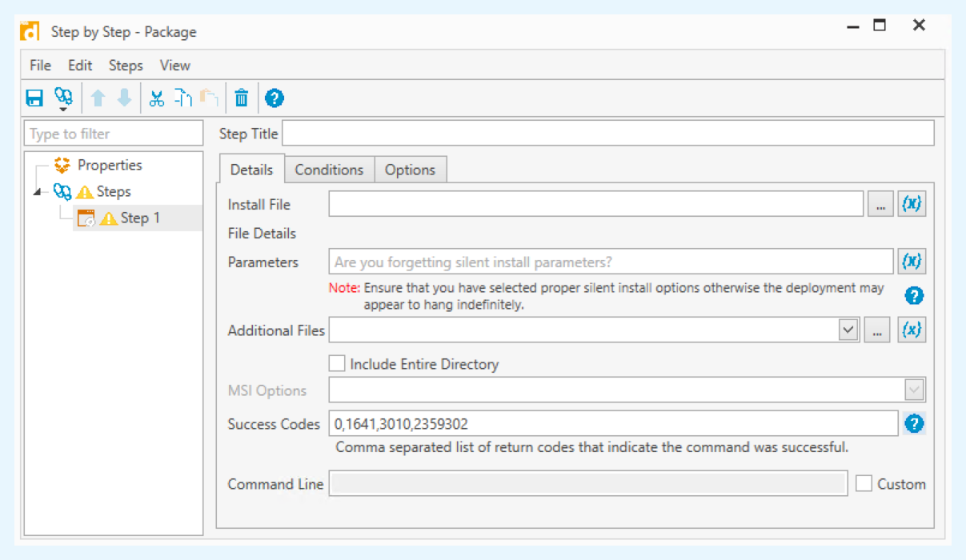Select Properties in the tree

[110, 166]
